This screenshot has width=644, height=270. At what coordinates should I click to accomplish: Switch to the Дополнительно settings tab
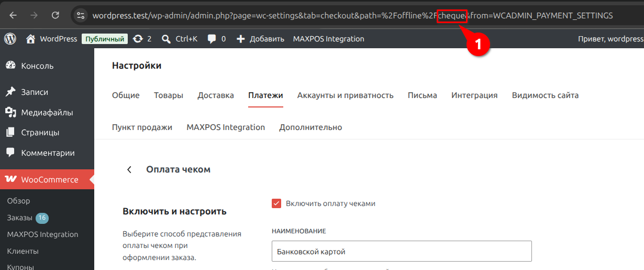coord(310,127)
